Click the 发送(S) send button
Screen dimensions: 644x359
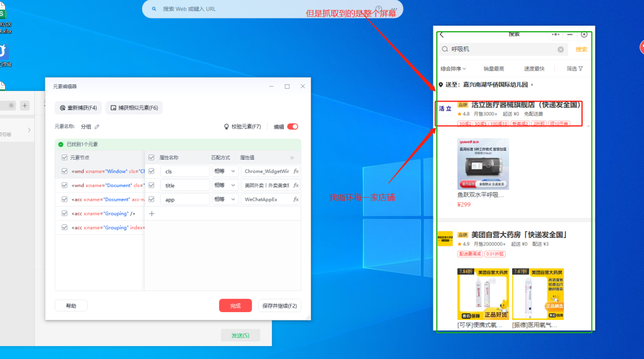click(240, 336)
